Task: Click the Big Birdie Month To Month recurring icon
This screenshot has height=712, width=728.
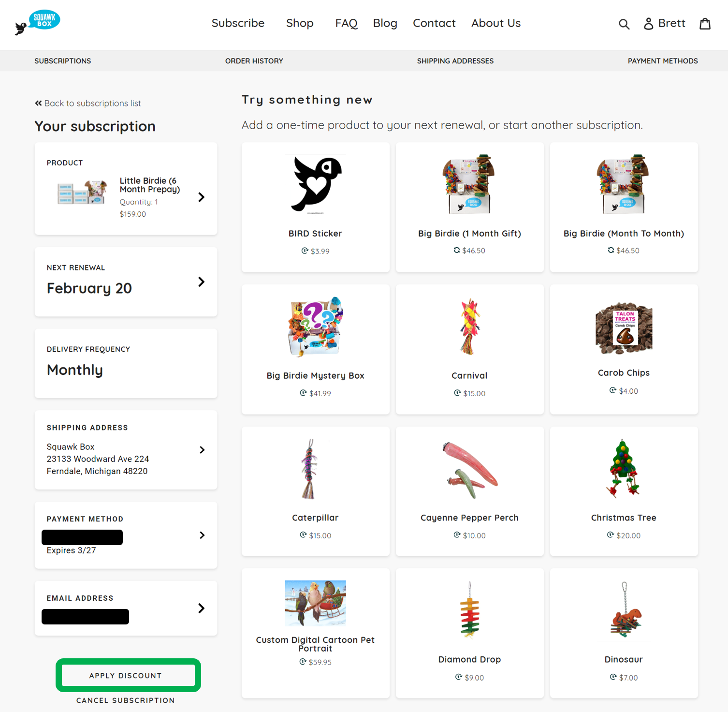Action: point(611,250)
